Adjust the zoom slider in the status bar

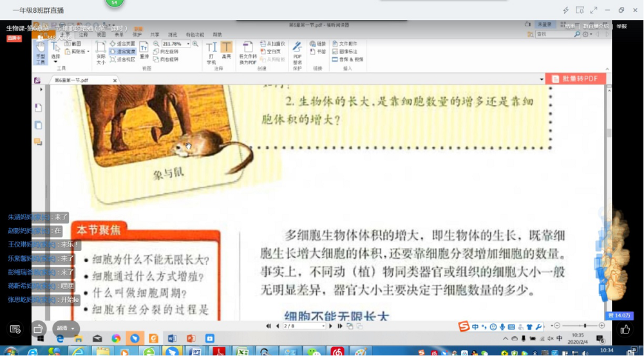[585, 326]
